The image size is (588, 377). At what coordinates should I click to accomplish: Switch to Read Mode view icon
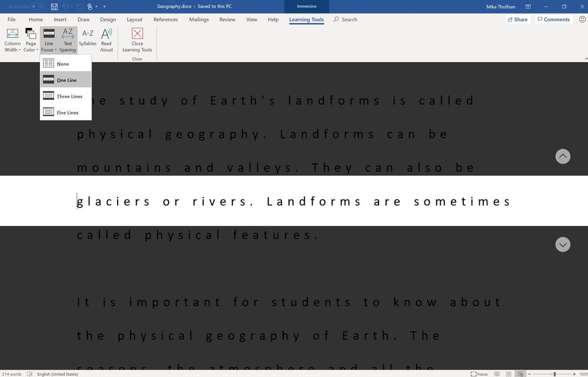pyautogui.click(x=497, y=374)
